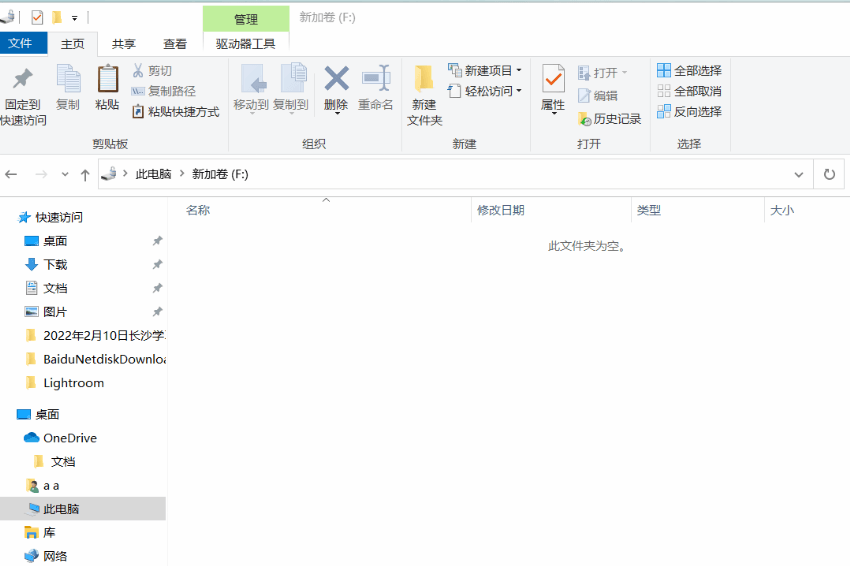This screenshot has width=850, height=566.
Task: Open customize quick access toolbar dropdown
Action: (75, 18)
